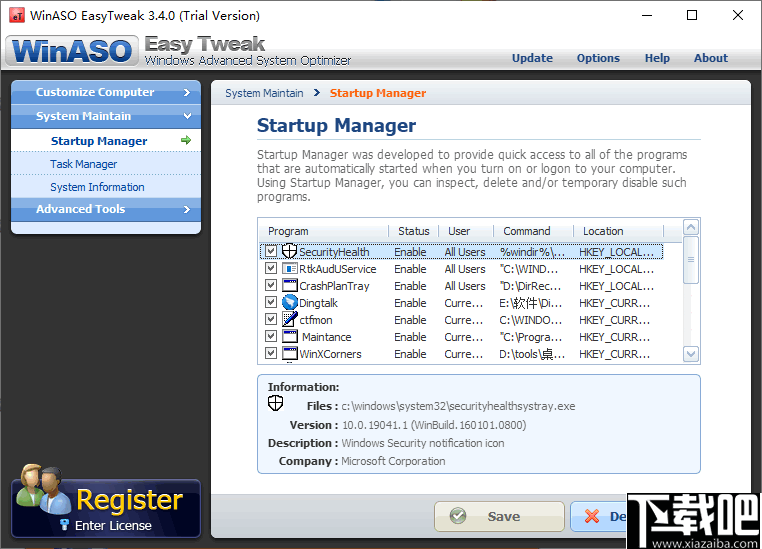762x549 pixels.
Task: Select the CrashPlanTray row name
Action: click(x=334, y=286)
